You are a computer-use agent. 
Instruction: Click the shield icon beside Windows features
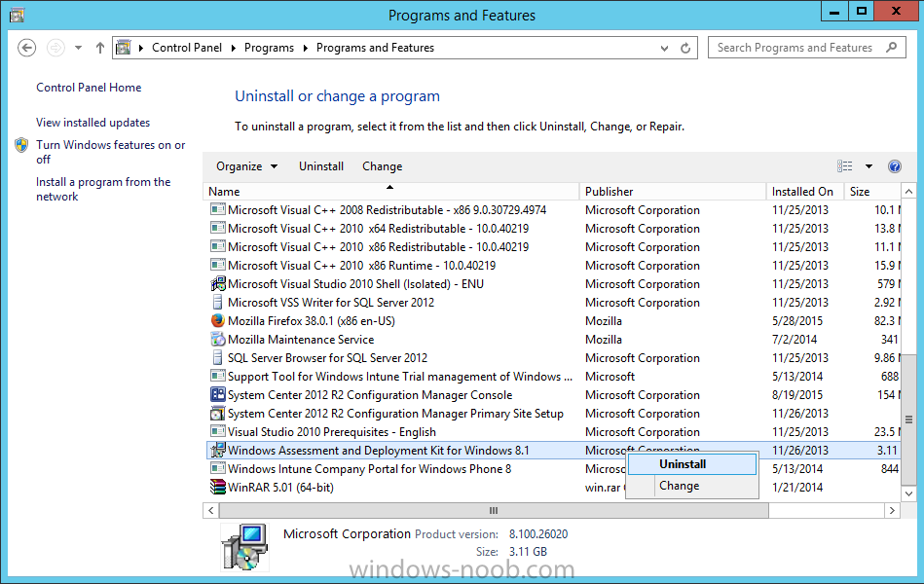(21, 145)
